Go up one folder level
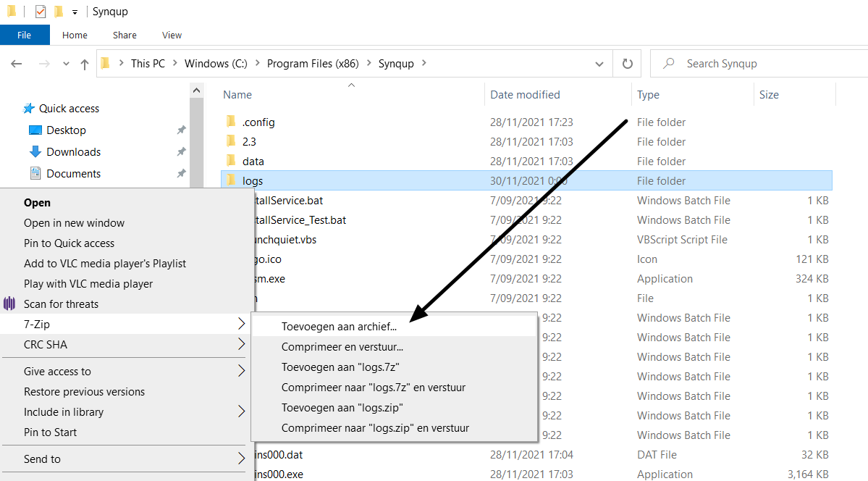The height and width of the screenshot is (481, 868). (x=84, y=64)
